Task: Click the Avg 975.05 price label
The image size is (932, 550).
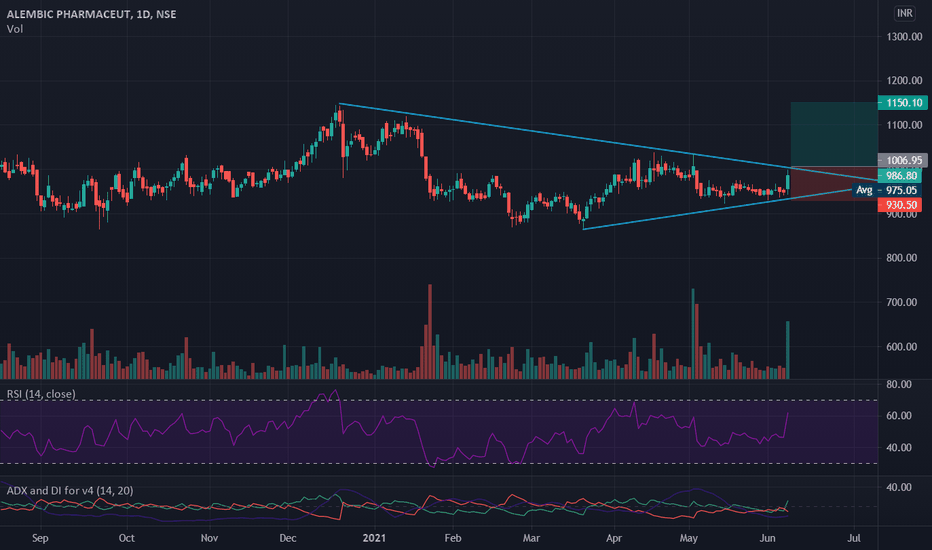Action: click(x=886, y=190)
